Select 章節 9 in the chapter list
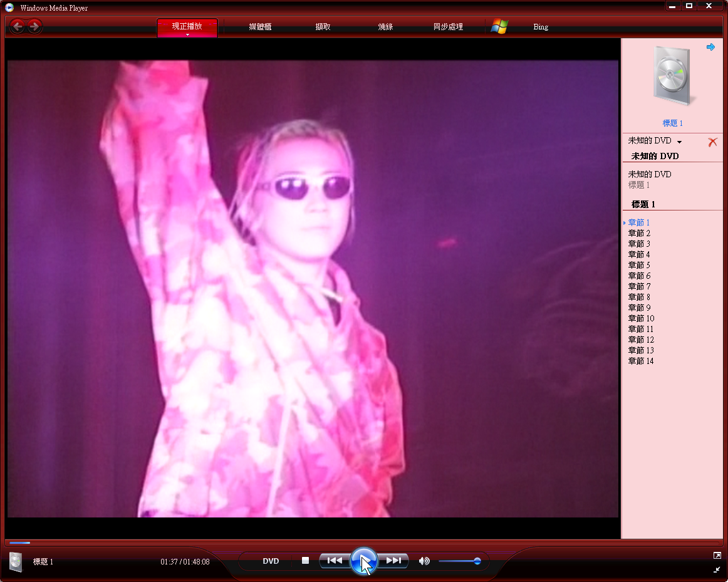The width and height of the screenshot is (728, 582). click(x=639, y=308)
